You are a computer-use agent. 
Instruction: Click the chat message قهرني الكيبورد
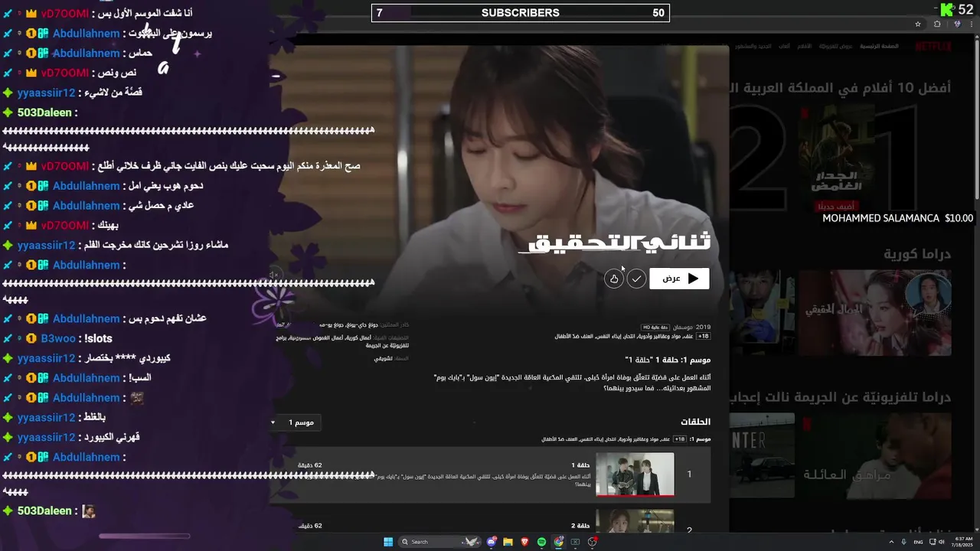click(x=112, y=438)
